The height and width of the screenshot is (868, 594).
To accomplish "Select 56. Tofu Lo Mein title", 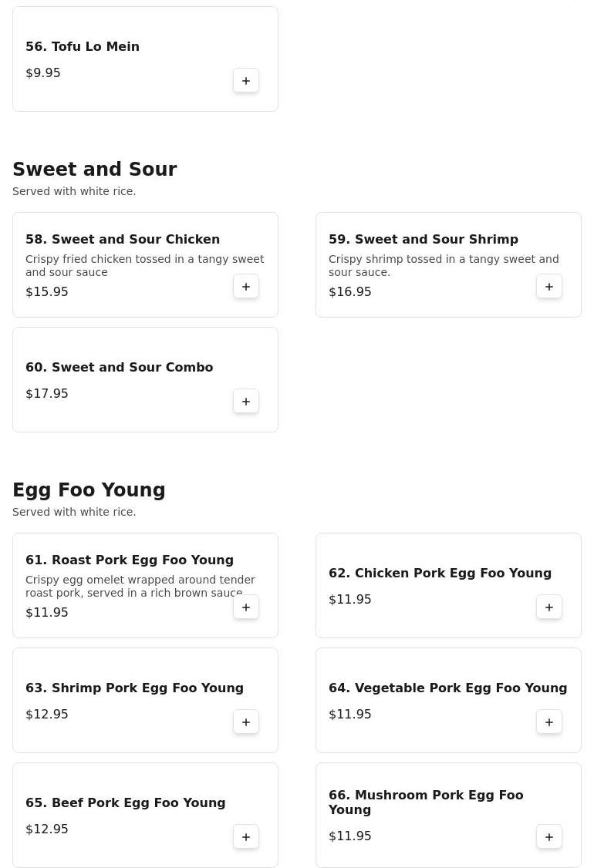I will pos(82,46).
